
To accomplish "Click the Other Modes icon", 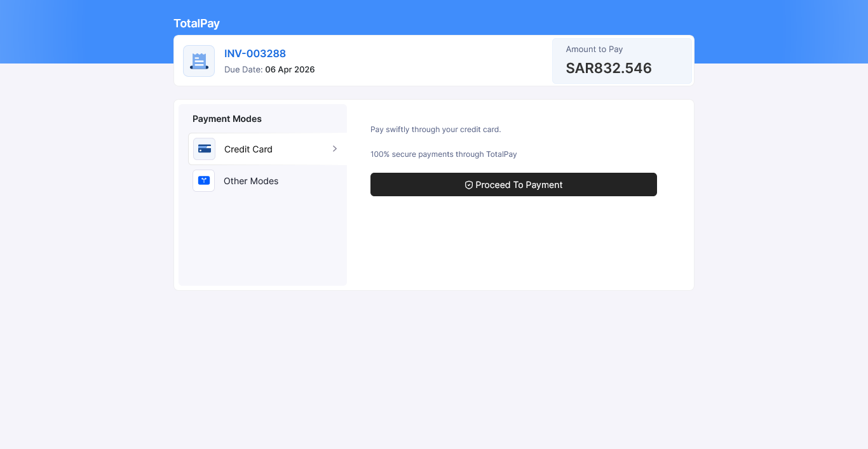I will 204,180.
